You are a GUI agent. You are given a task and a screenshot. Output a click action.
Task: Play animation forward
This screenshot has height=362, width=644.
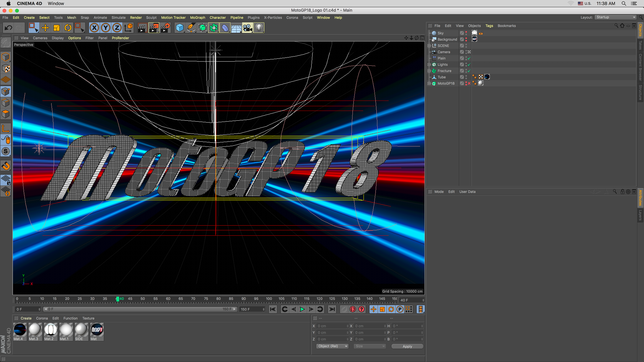coord(302,309)
